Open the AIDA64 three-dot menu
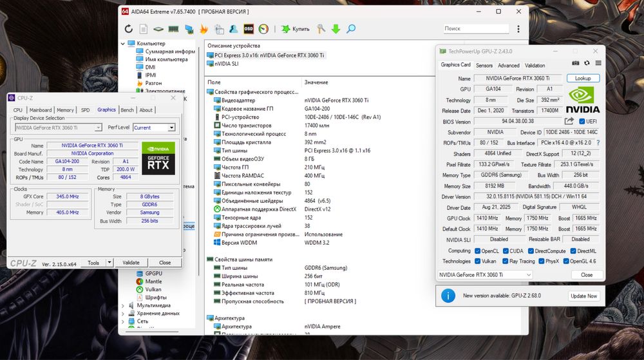 pos(518,29)
